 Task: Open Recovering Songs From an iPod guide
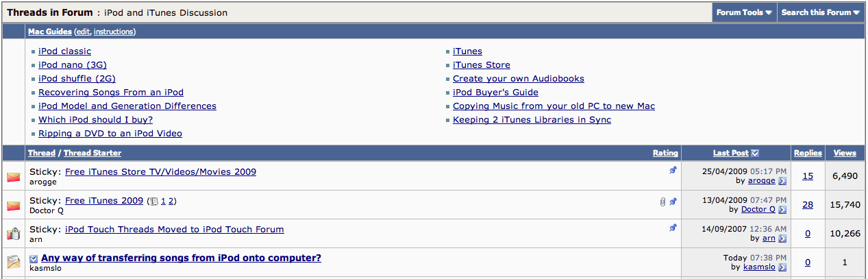click(111, 93)
